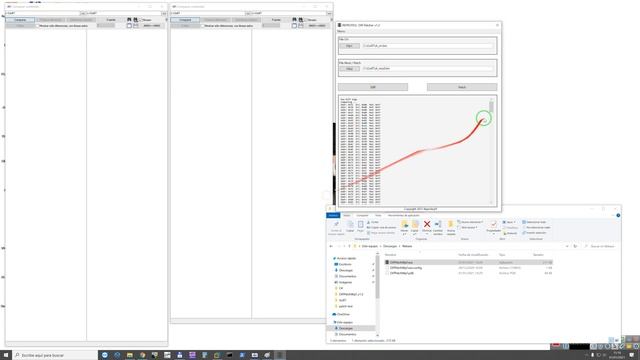Viewport: 640px width, 360px height.
Task: Click Seleccionar todo in Explorer ribbon
Action: pos(535,222)
